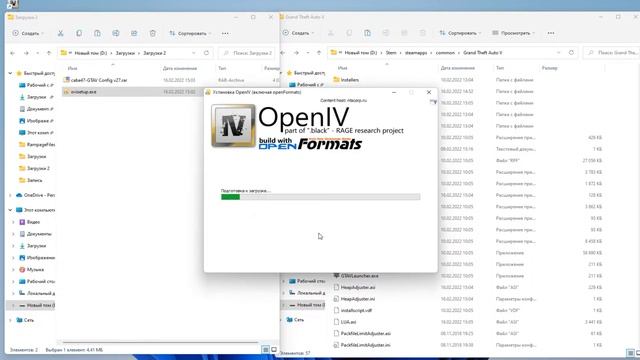The height and width of the screenshot is (360, 640).
Task: Open Создать dropdown in Grand Theft Auto V window
Action: pyautogui.click(x=298, y=33)
